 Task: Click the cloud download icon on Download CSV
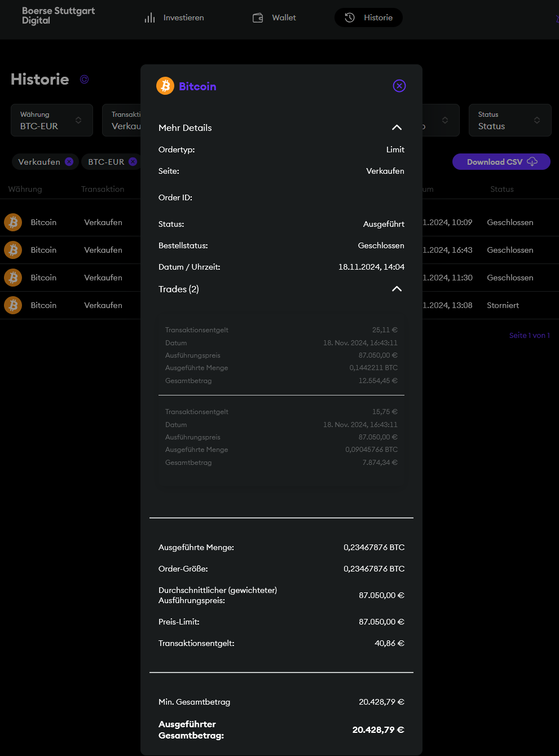(x=532, y=162)
